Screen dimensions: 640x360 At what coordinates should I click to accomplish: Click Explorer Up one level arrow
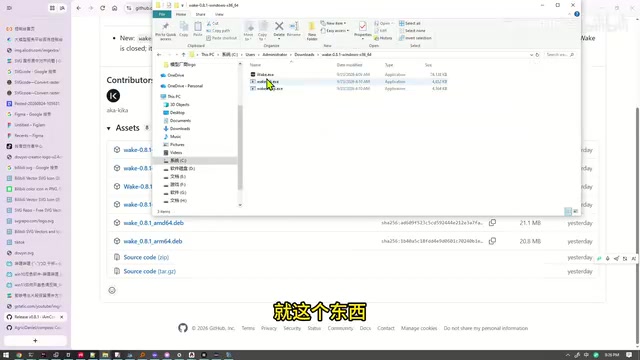click(x=183, y=55)
